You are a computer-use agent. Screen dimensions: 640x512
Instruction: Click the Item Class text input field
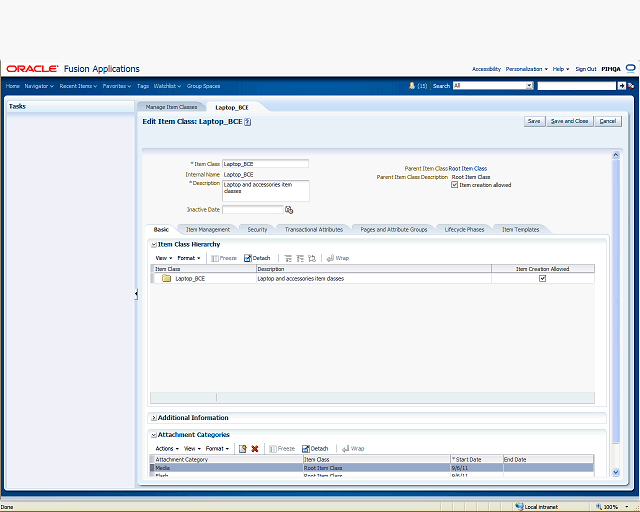click(x=265, y=164)
